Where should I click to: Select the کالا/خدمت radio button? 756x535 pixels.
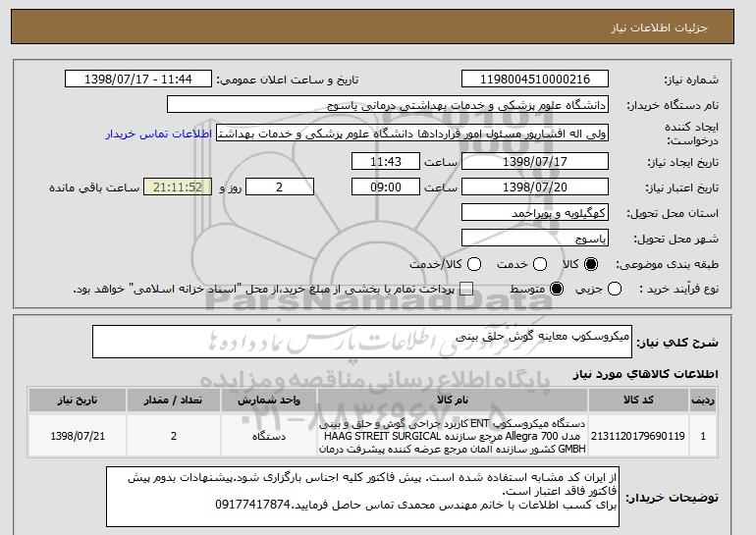point(474,264)
